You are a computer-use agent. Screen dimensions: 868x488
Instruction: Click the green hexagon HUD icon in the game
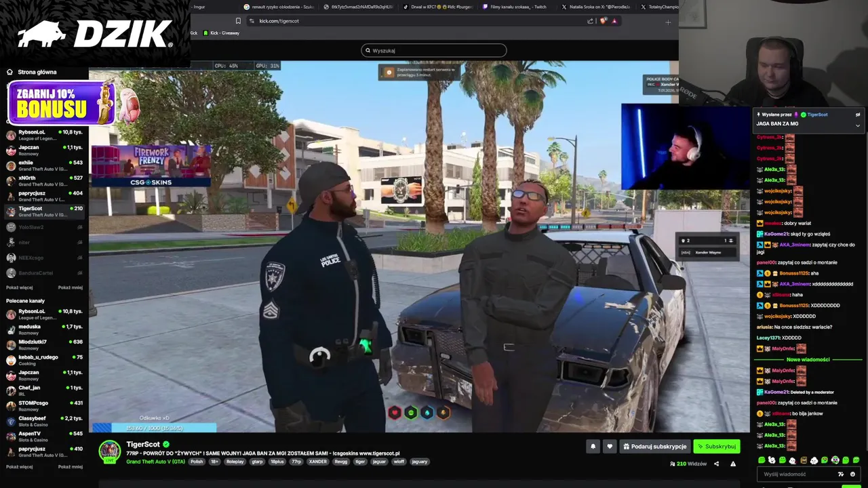pyautogui.click(x=411, y=412)
